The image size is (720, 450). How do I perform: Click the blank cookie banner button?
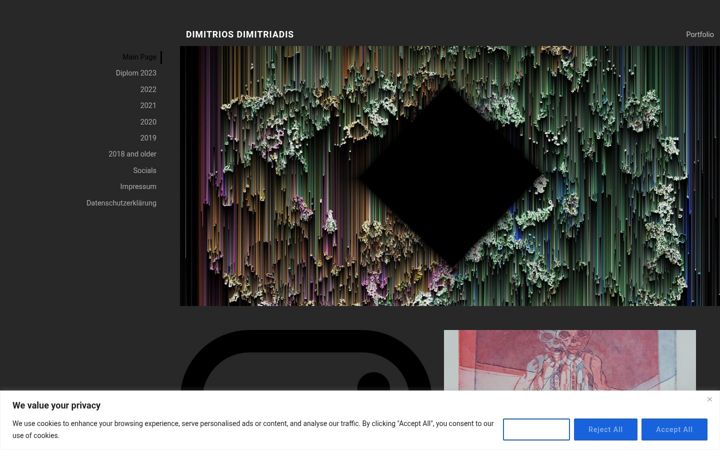[x=536, y=429]
